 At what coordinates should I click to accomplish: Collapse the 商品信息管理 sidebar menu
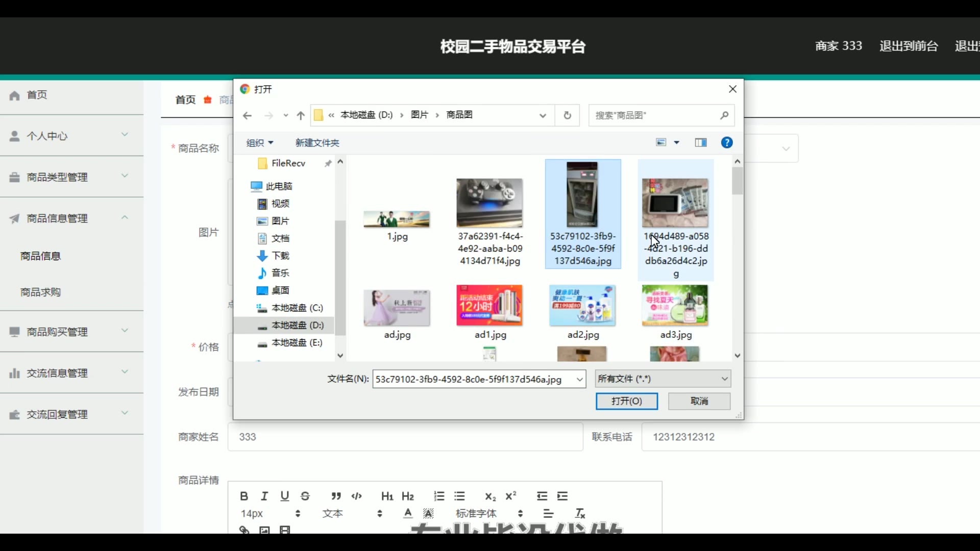71,218
